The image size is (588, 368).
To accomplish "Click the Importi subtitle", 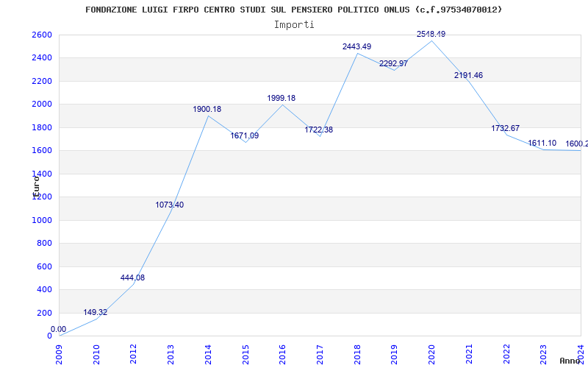I will [x=294, y=25].
